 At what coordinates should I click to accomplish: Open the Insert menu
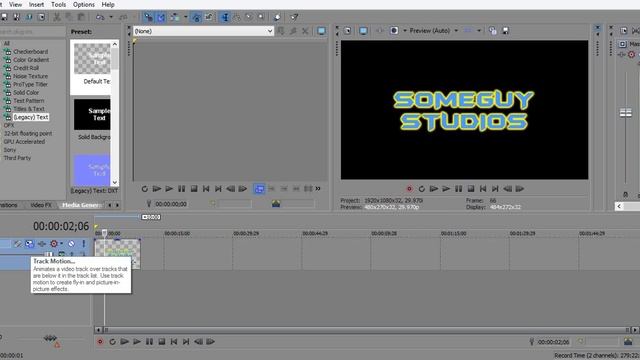[36, 4]
